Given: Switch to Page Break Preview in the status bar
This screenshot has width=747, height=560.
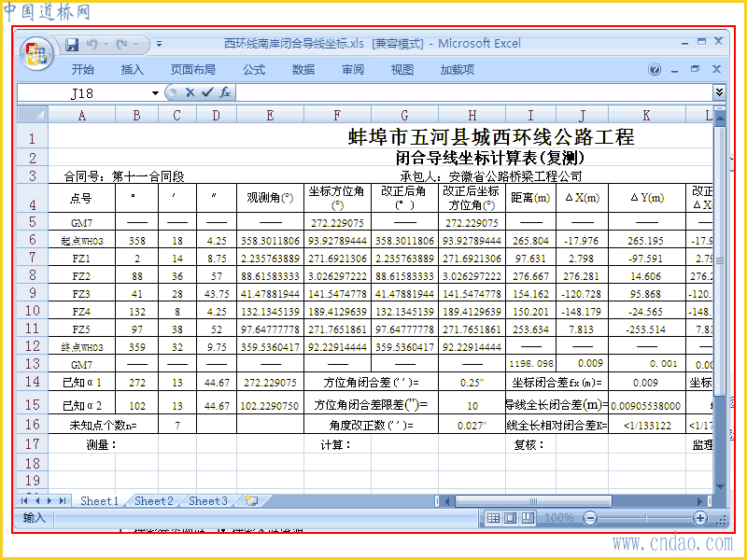Looking at the screenshot, I should pos(528,518).
